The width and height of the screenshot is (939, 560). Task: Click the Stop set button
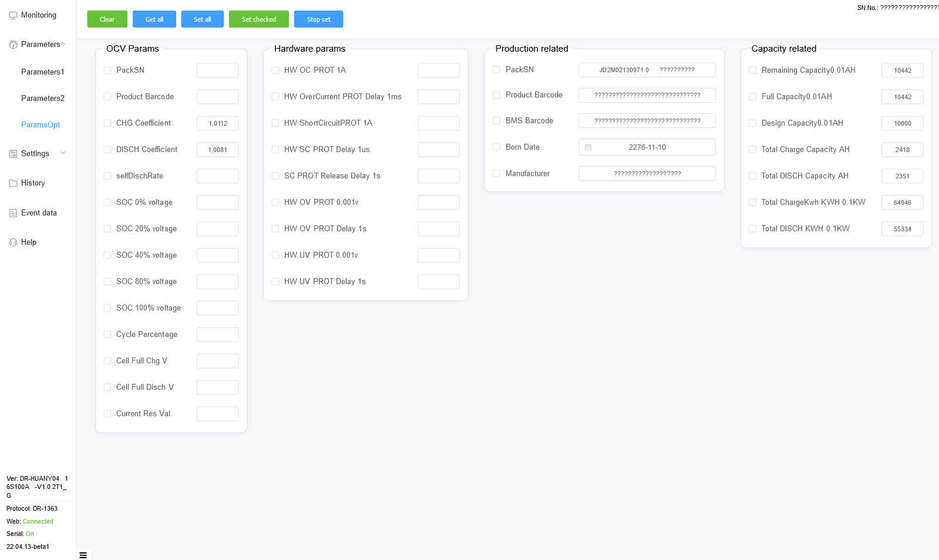coord(319,19)
